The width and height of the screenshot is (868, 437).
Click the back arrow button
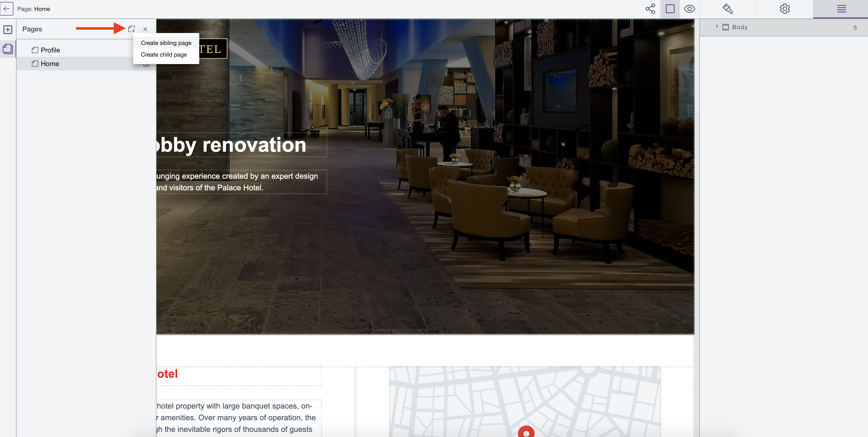coord(7,9)
